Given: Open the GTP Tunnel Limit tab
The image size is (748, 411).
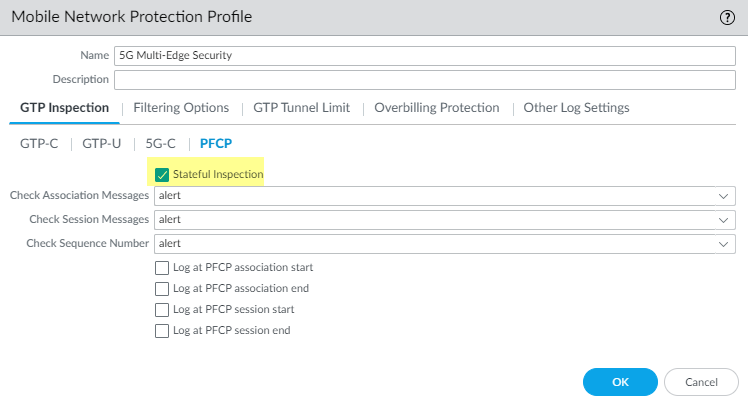Looking at the screenshot, I should (301, 108).
